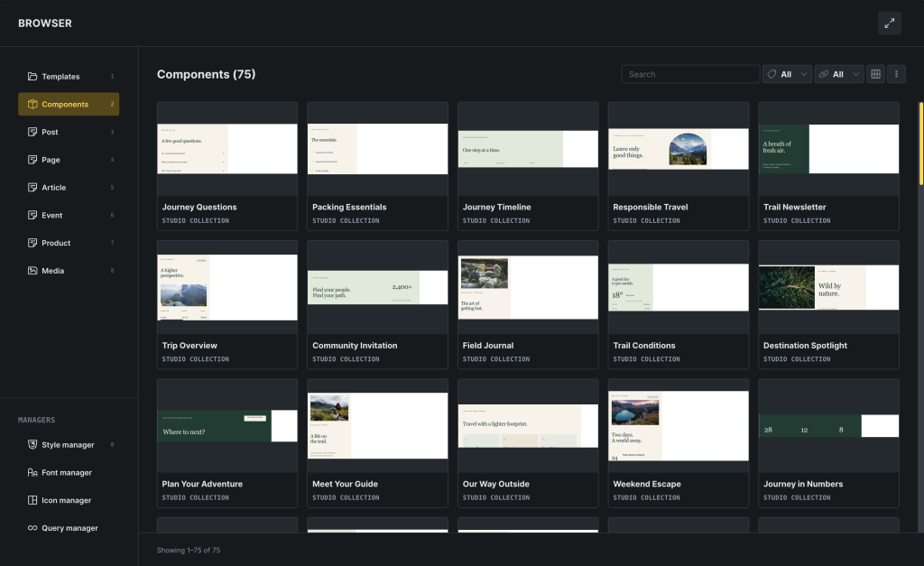924x566 pixels.
Task: Click in the Search components field
Action: (690, 74)
